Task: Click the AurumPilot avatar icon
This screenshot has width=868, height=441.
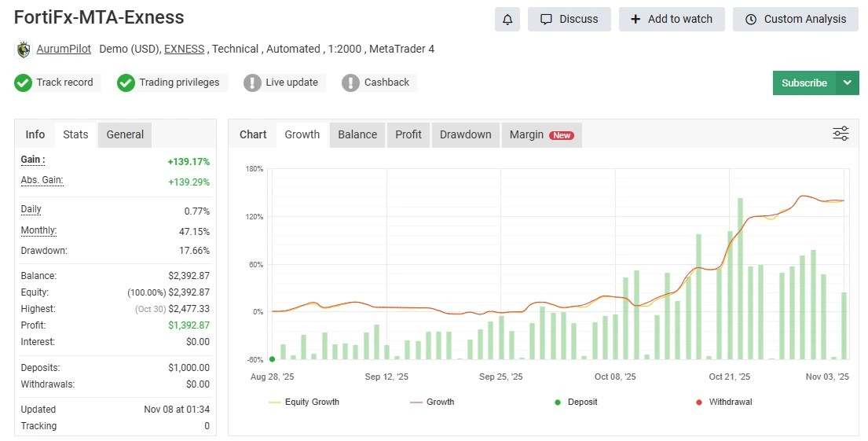Action: coord(24,50)
